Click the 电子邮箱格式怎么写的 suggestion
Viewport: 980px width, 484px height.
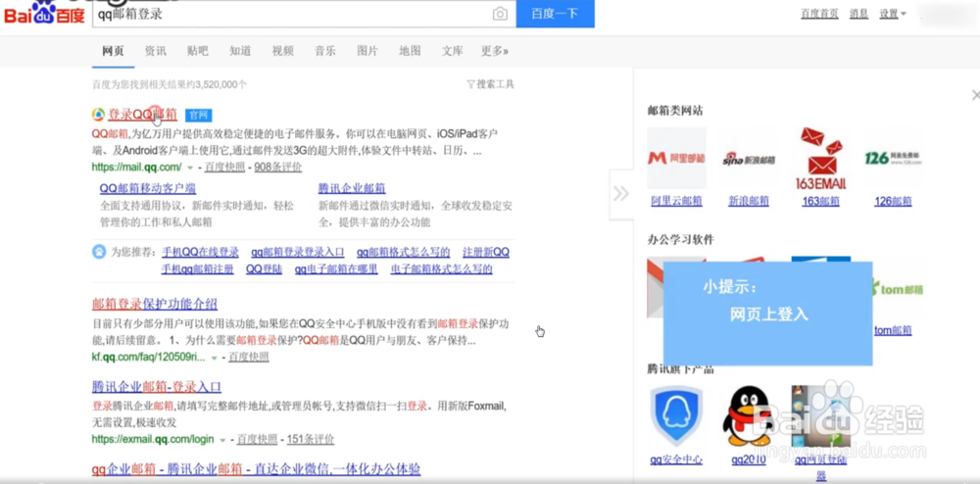coord(441,269)
